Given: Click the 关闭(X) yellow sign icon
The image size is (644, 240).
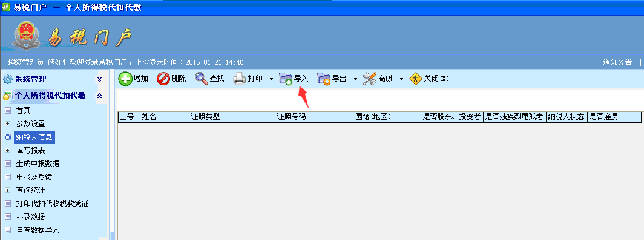Looking at the screenshot, I should click(x=416, y=79).
